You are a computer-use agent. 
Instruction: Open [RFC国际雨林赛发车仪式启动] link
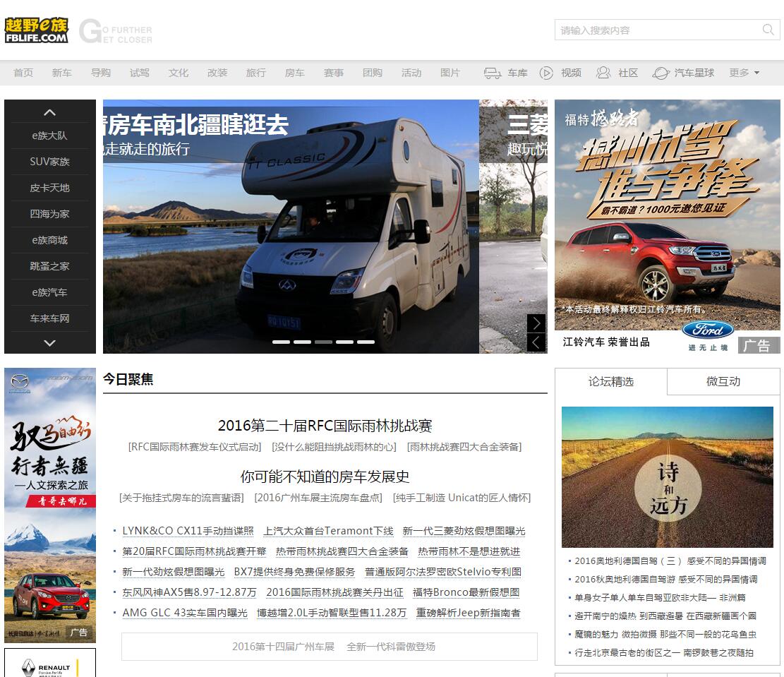coord(195,447)
